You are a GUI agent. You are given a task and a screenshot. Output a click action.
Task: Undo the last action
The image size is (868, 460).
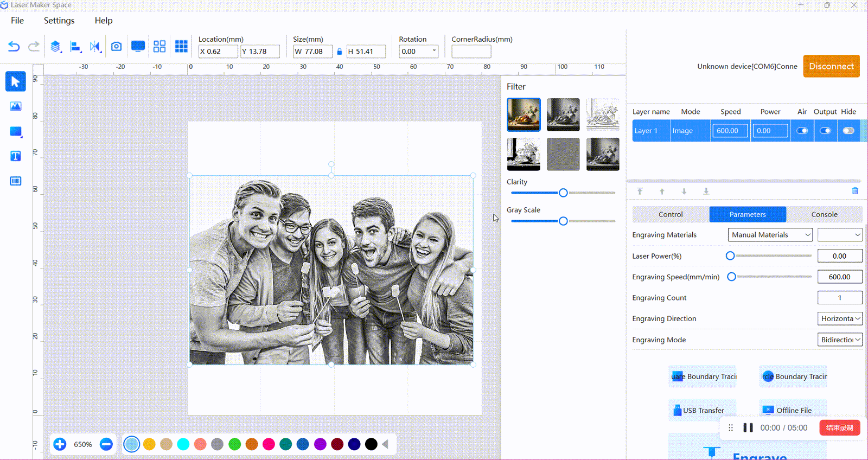click(14, 47)
